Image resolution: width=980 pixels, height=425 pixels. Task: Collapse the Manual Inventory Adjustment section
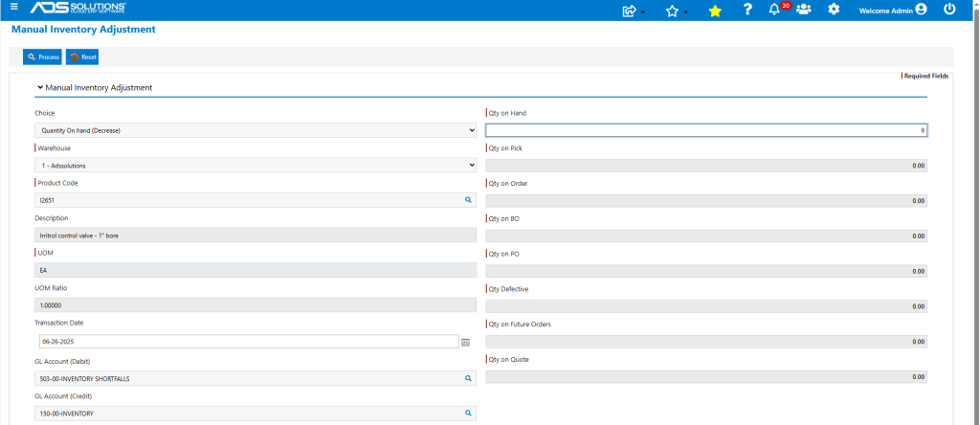click(40, 87)
